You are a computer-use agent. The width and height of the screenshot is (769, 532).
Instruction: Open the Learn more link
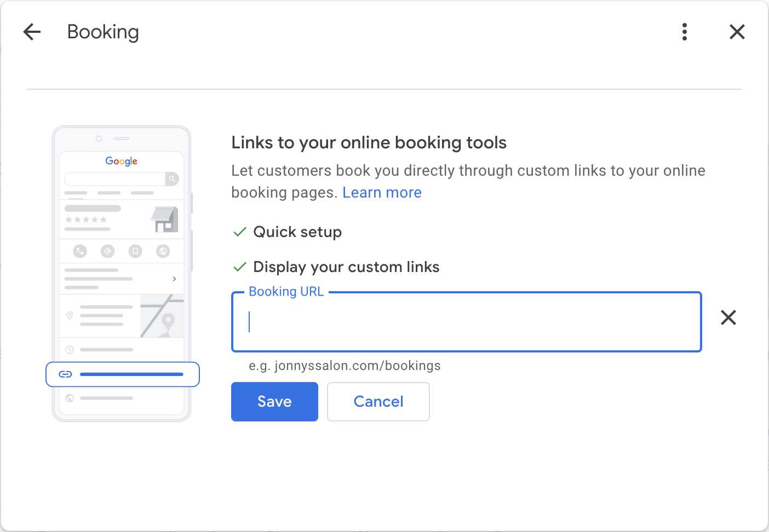click(382, 193)
